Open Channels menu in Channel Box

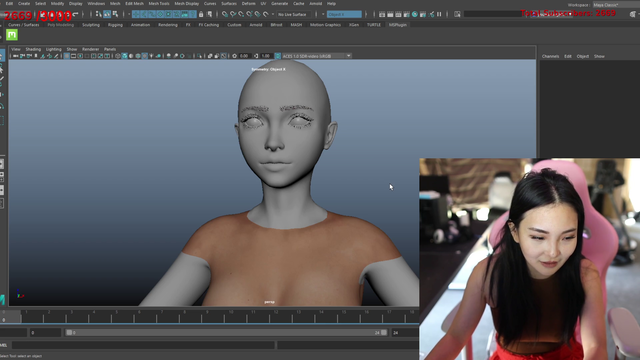(x=550, y=56)
